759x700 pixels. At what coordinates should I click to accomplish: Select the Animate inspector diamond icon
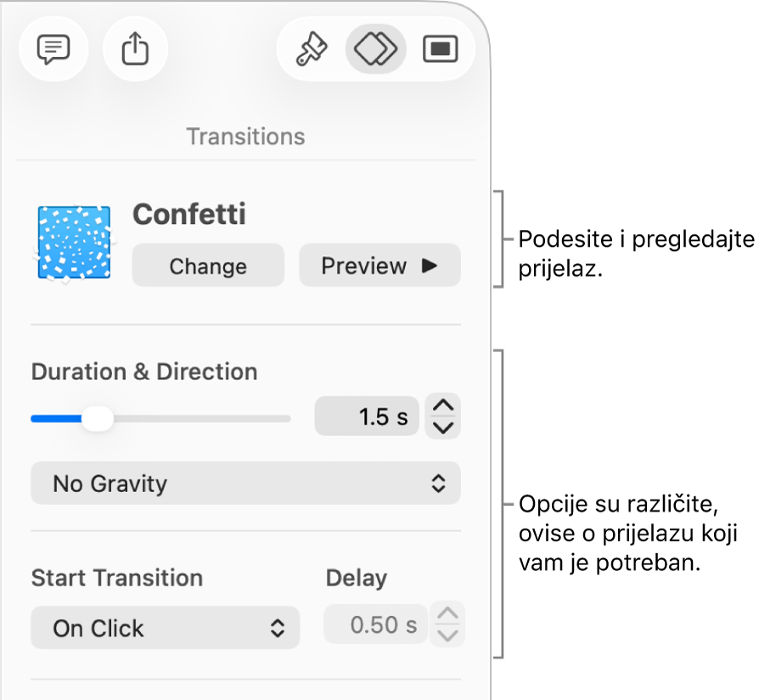pyautogui.click(x=375, y=50)
